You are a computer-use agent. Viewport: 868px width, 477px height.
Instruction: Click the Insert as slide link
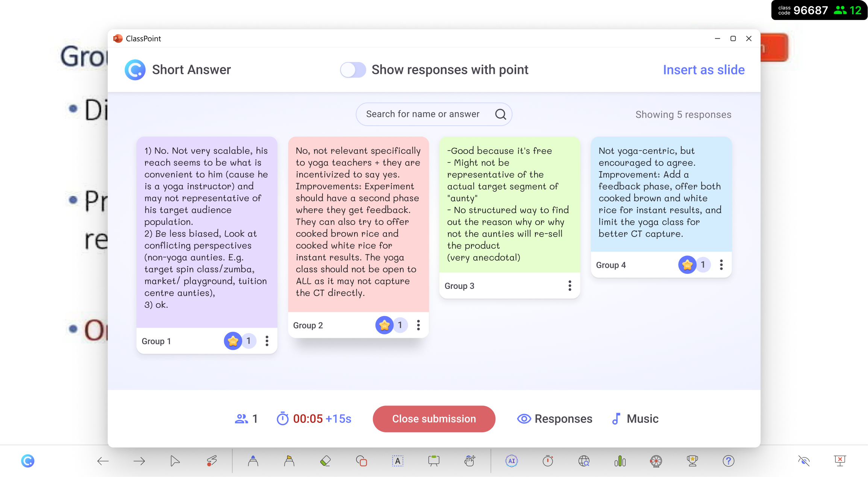(x=704, y=70)
